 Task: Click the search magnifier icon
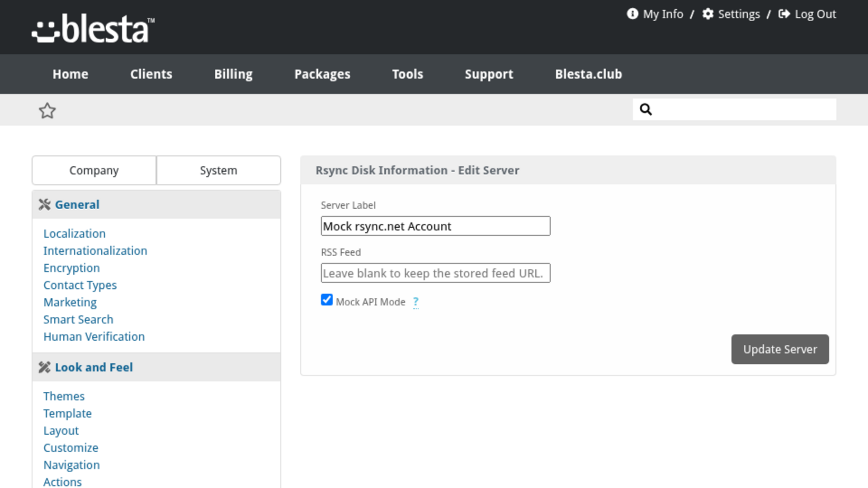coord(646,109)
